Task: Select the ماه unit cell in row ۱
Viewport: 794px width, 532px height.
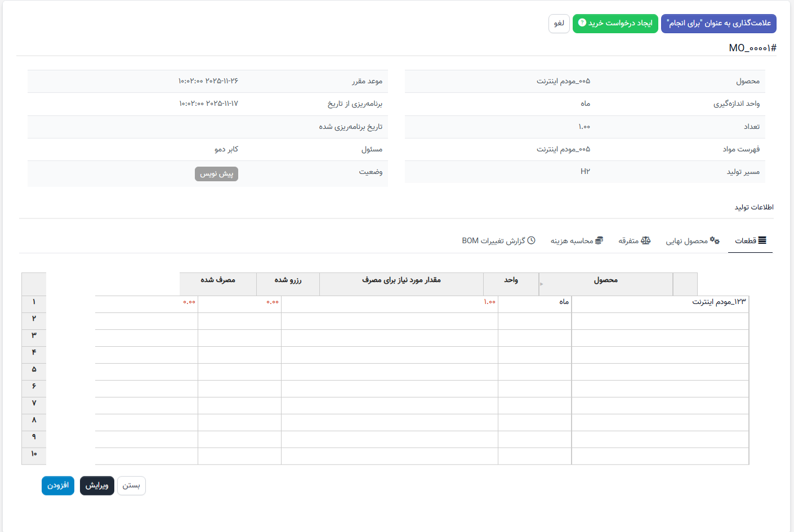Action: (535, 305)
